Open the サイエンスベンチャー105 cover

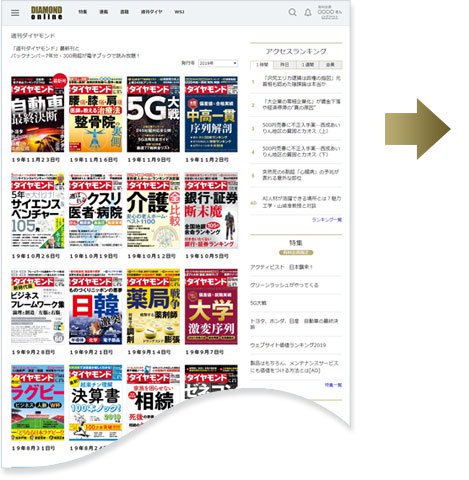click(x=38, y=210)
